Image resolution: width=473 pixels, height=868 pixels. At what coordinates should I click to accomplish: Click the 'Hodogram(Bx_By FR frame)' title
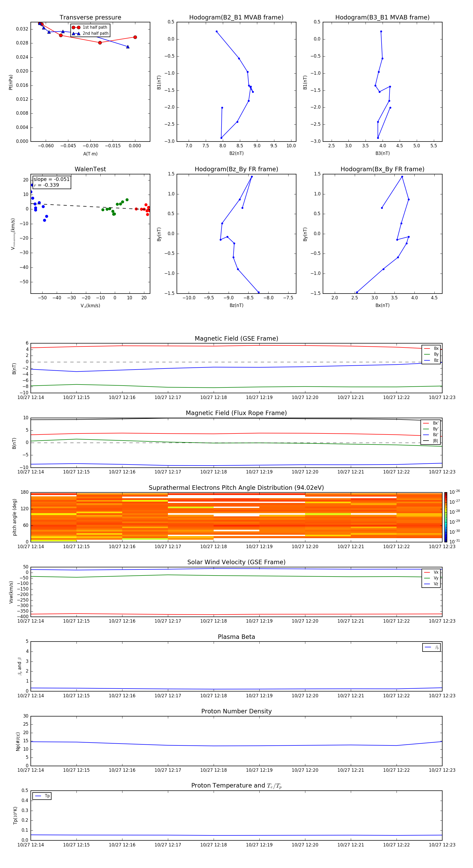coord(382,169)
